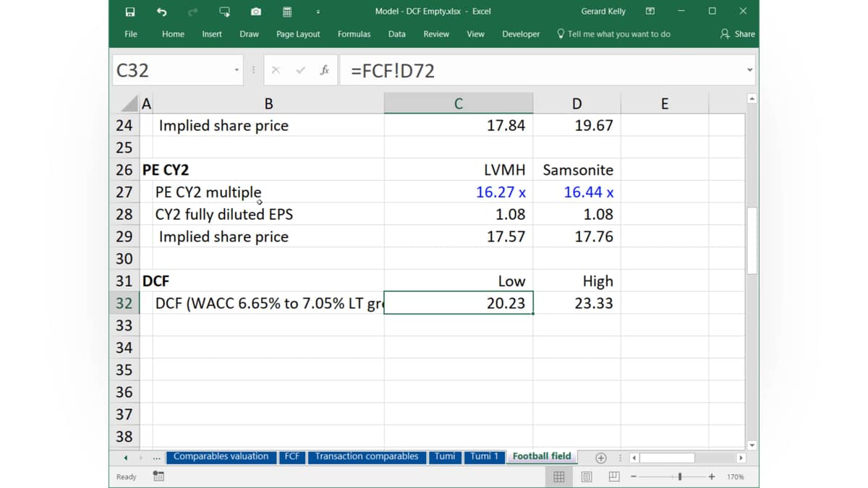This screenshot has width=868, height=488.
Task: Click the 170% zoom level
Action: [x=735, y=477]
